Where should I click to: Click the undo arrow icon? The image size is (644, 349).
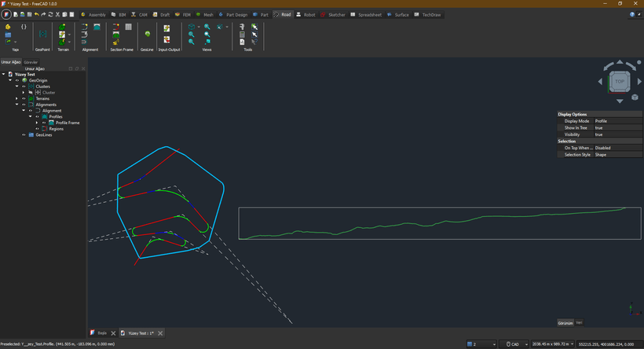pos(36,14)
